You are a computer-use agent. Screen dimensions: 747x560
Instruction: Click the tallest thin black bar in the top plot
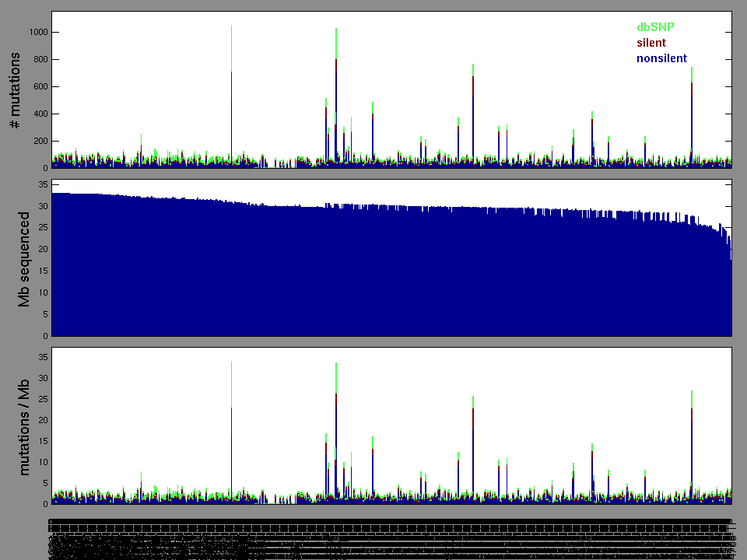click(231, 93)
